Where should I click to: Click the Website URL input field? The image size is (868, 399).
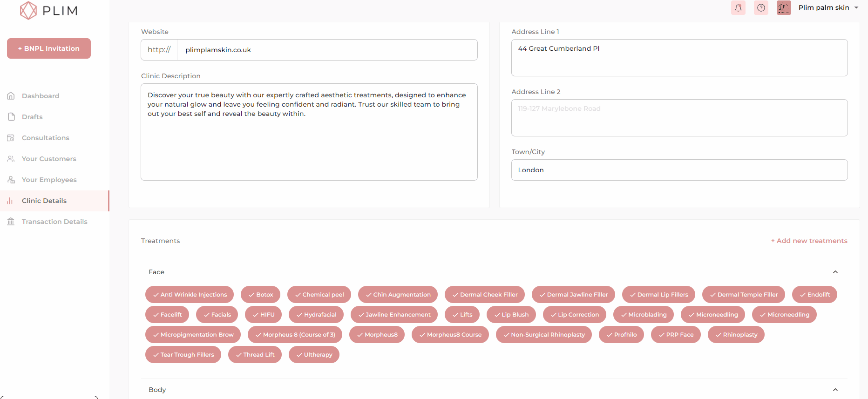tap(327, 50)
